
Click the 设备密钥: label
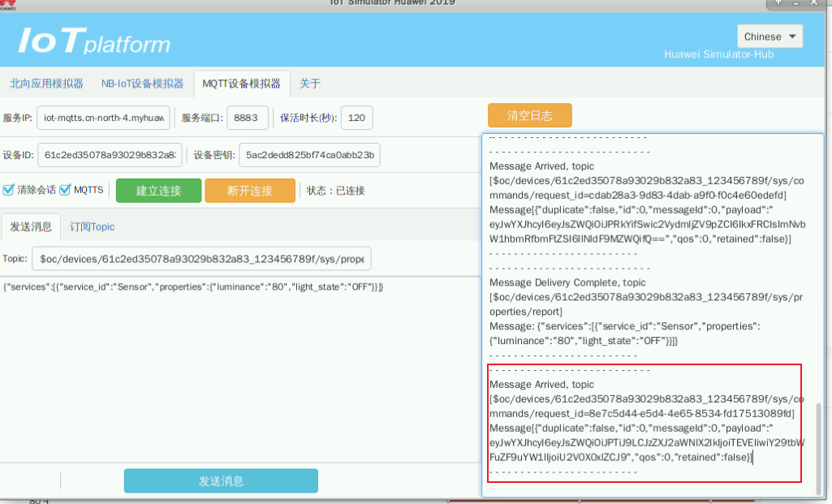click(x=213, y=155)
